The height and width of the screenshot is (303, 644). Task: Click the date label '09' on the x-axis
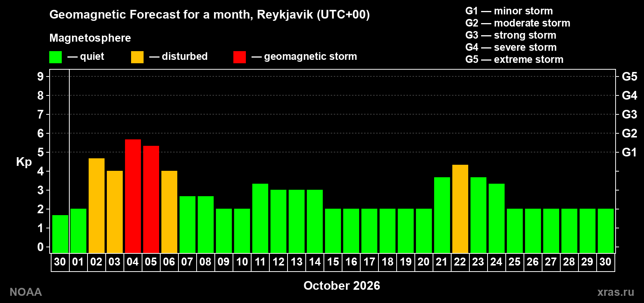coord(224,262)
